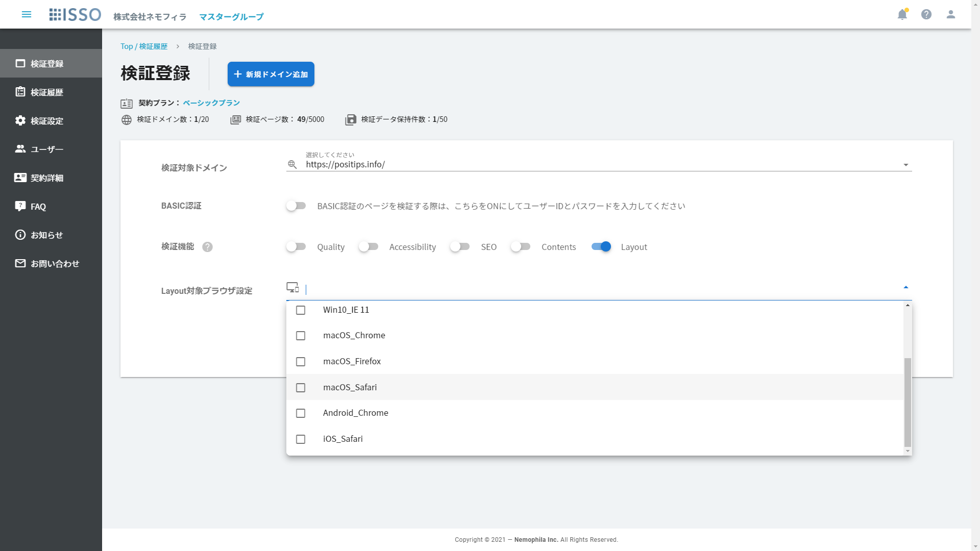Click the ISSO logo
The width and height of the screenshot is (980, 551).
[75, 14]
